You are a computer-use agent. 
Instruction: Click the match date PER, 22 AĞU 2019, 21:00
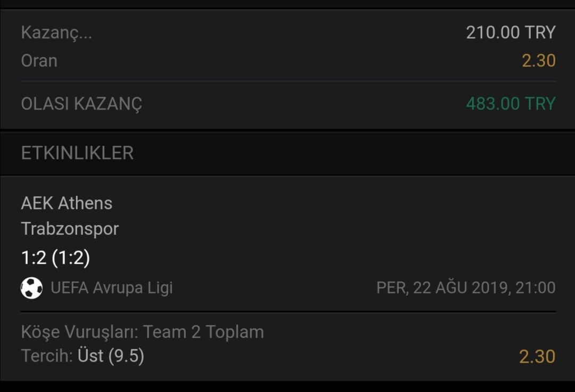click(x=466, y=288)
